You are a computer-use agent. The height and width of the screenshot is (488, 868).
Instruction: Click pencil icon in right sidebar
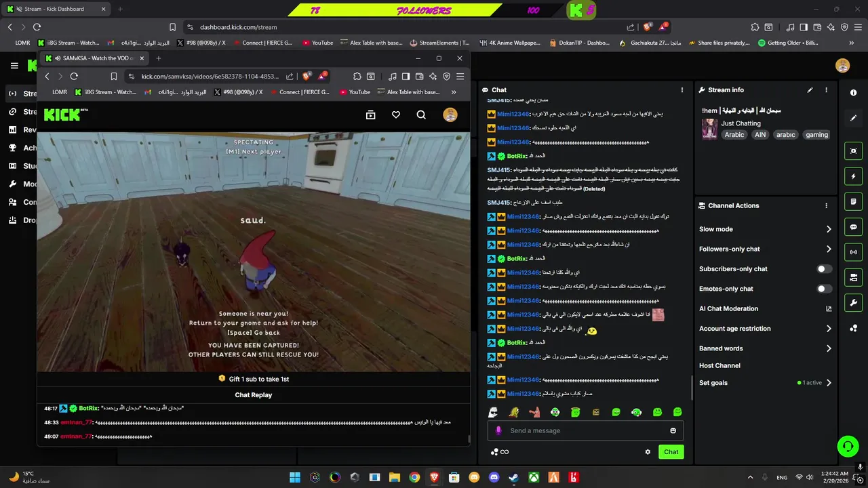click(853, 118)
